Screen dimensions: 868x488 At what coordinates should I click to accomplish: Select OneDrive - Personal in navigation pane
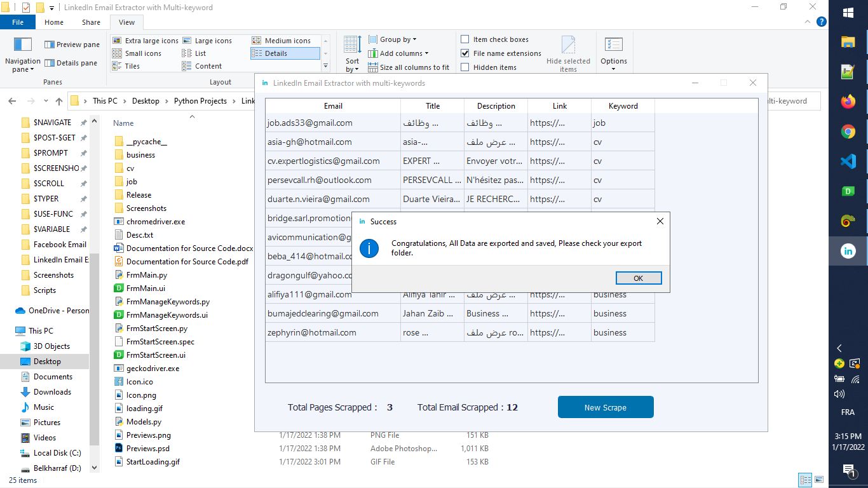tap(52, 311)
